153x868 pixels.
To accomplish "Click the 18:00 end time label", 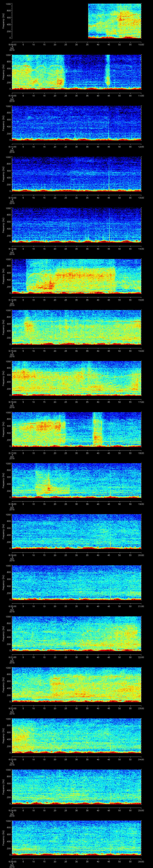I will click(x=141, y=453).
